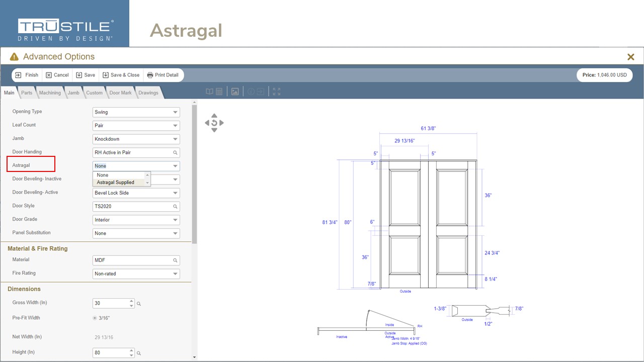Screen dimensions: 644x362
Task: Close the Advanced Options dialog
Action: click(x=630, y=57)
